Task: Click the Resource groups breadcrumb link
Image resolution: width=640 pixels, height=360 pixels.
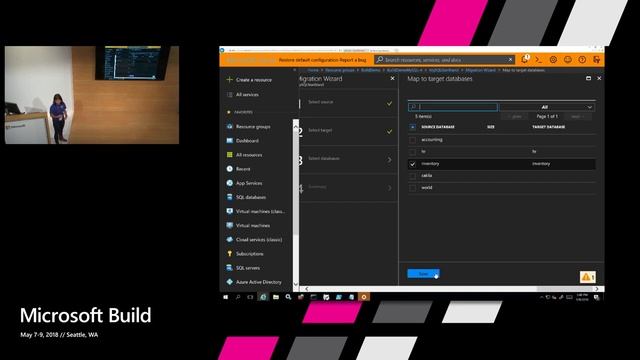Action: pyautogui.click(x=340, y=70)
